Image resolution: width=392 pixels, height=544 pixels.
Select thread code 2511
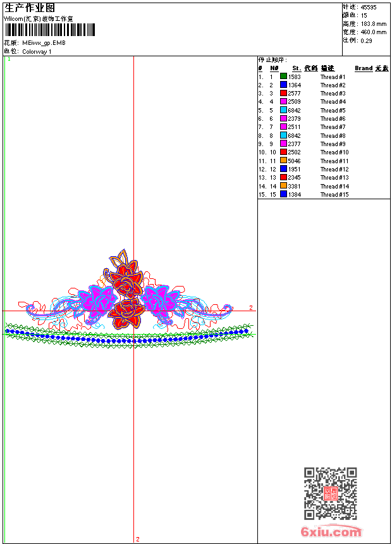coord(294,127)
